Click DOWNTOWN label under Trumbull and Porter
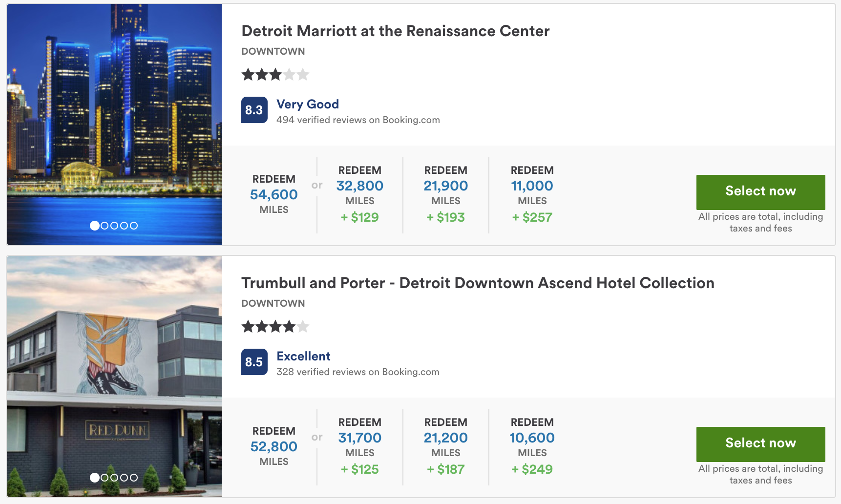841x504 pixels. click(273, 303)
